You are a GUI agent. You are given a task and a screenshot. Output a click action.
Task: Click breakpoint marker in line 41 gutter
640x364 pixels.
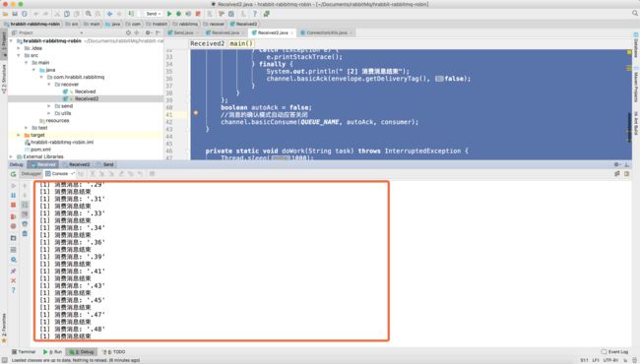196,113
